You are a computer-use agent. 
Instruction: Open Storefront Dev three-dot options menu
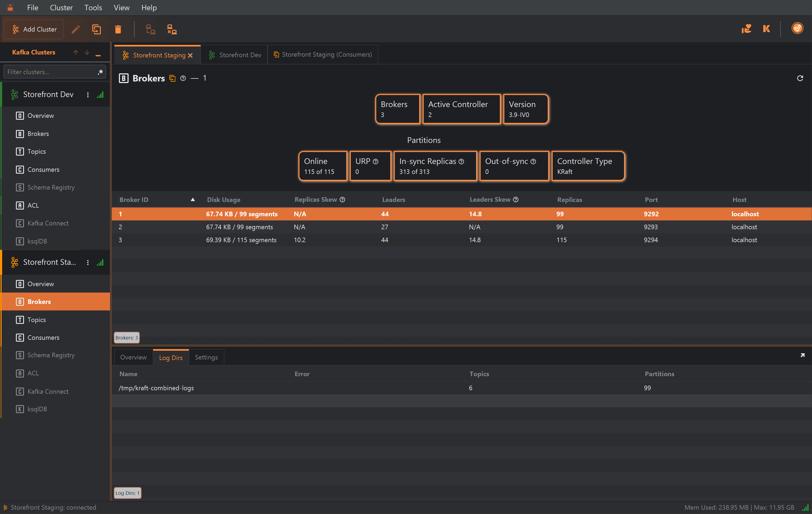88,95
